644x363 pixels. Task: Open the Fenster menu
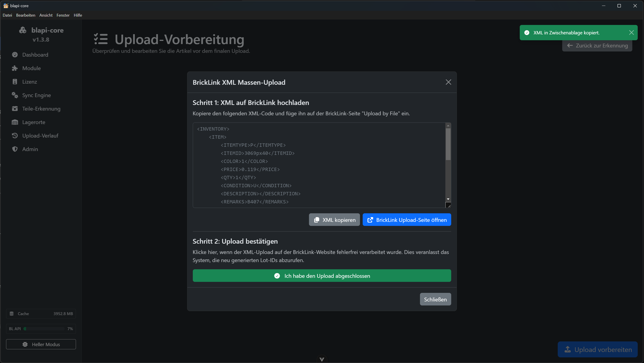coord(63,15)
